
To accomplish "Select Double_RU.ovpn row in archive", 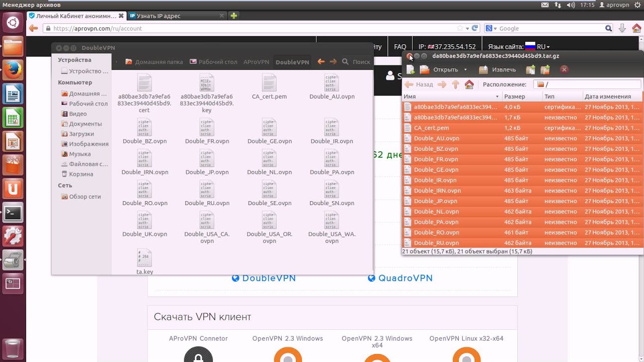I will 522,243.
